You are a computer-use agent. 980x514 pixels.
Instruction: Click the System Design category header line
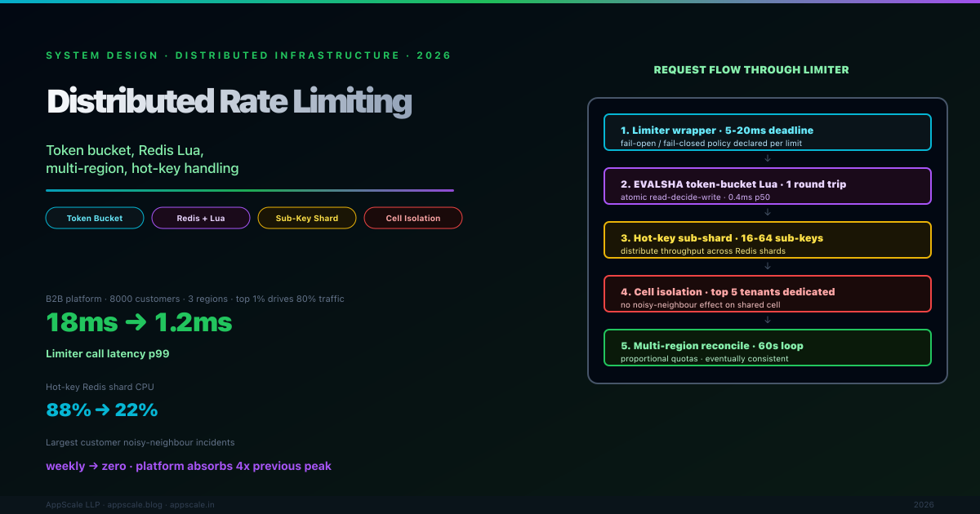248,55
